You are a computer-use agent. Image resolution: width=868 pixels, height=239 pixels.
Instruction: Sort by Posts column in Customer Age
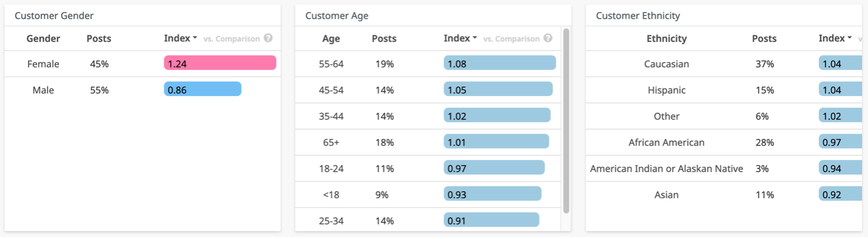tap(384, 38)
